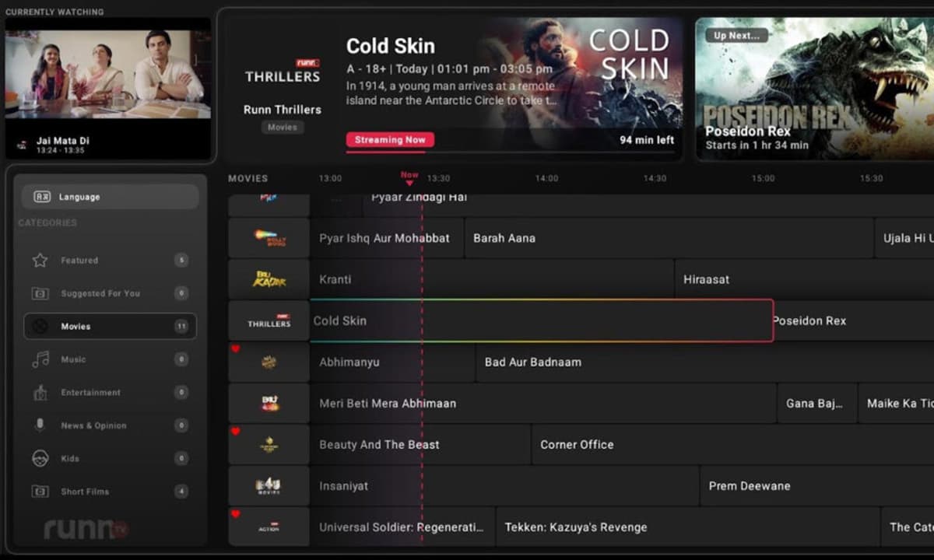Select the B4U Movies logo beside Insaniyat
Screen dimensions: 934x560
tap(269, 486)
